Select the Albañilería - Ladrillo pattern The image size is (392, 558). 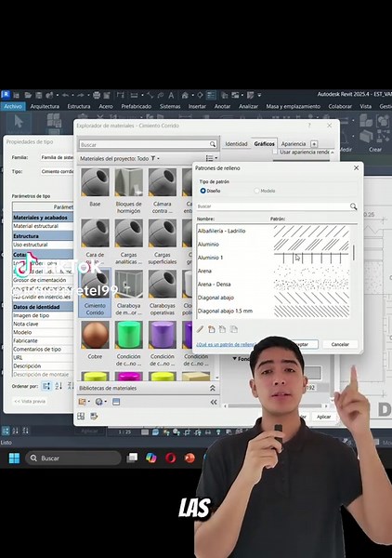[273, 231]
